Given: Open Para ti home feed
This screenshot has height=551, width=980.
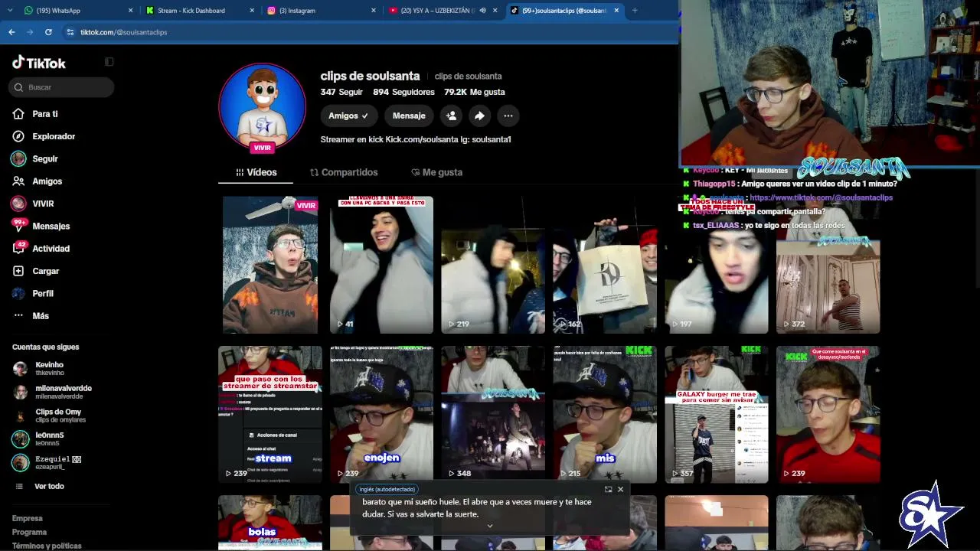Looking at the screenshot, I should point(45,114).
